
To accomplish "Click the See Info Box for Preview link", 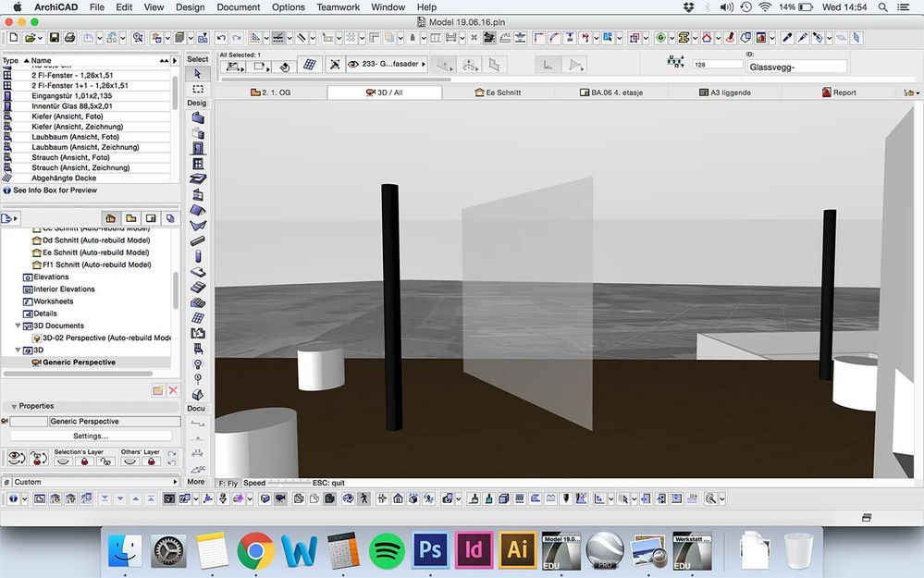I will coord(51,191).
